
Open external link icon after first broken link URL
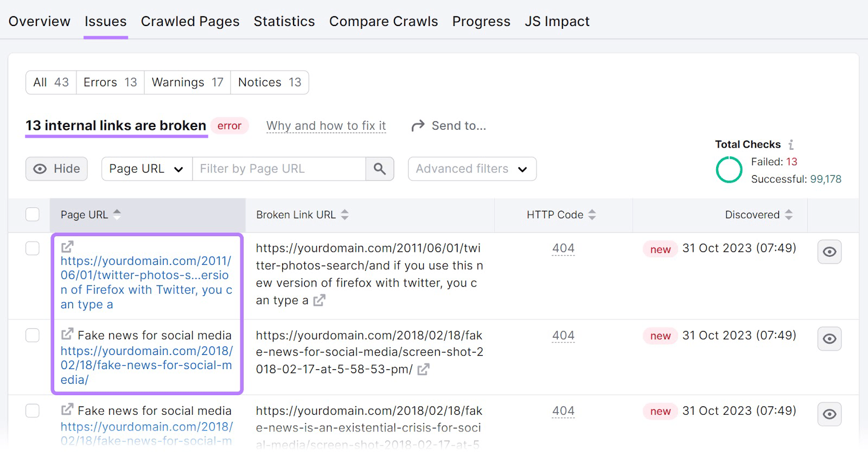click(x=320, y=300)
